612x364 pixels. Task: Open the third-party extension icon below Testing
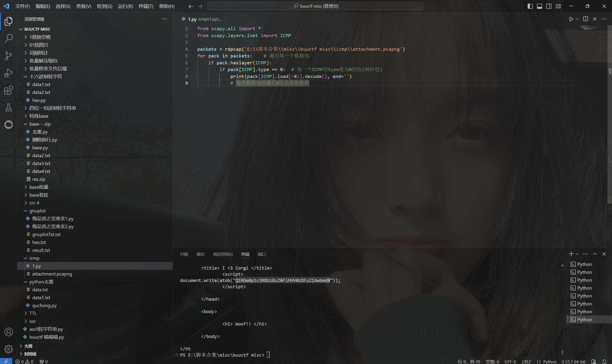point(8,124)
